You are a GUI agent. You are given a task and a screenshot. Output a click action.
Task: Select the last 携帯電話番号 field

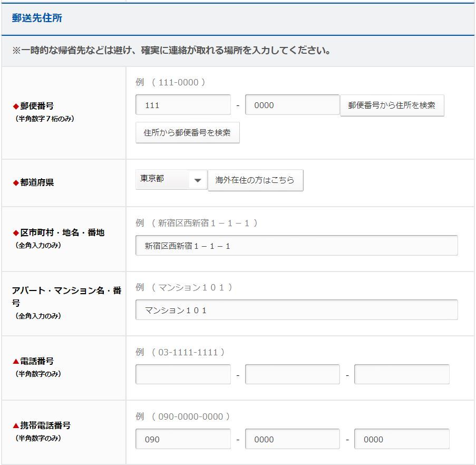coord(401,439)
